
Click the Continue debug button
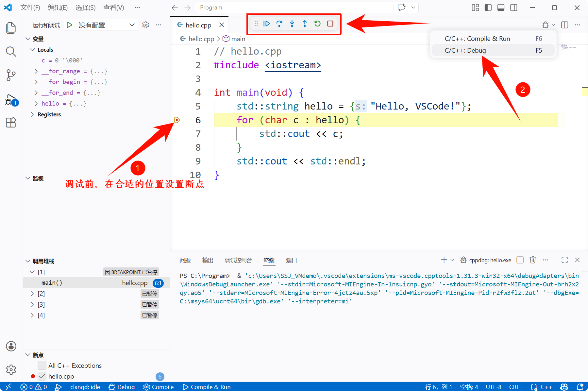click(267, 24)
